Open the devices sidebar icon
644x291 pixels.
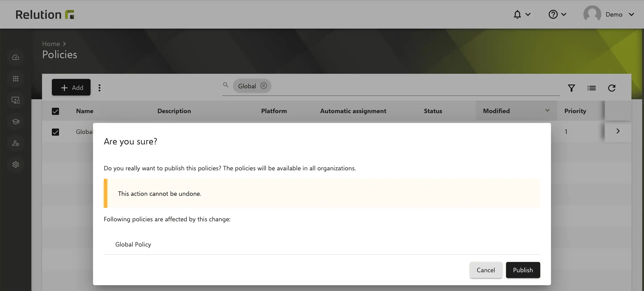pos(15,100)
